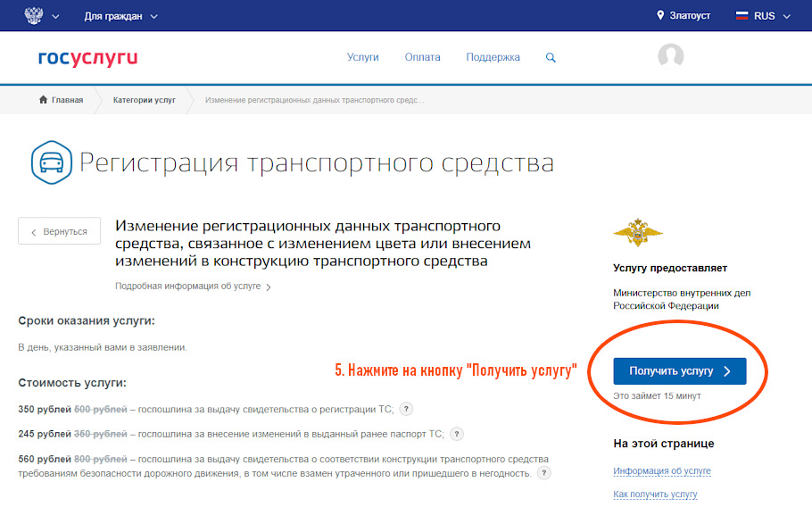Go to 'Категории услуг' breadcrumb
812x507 pixels.
(x=144, y=100)
